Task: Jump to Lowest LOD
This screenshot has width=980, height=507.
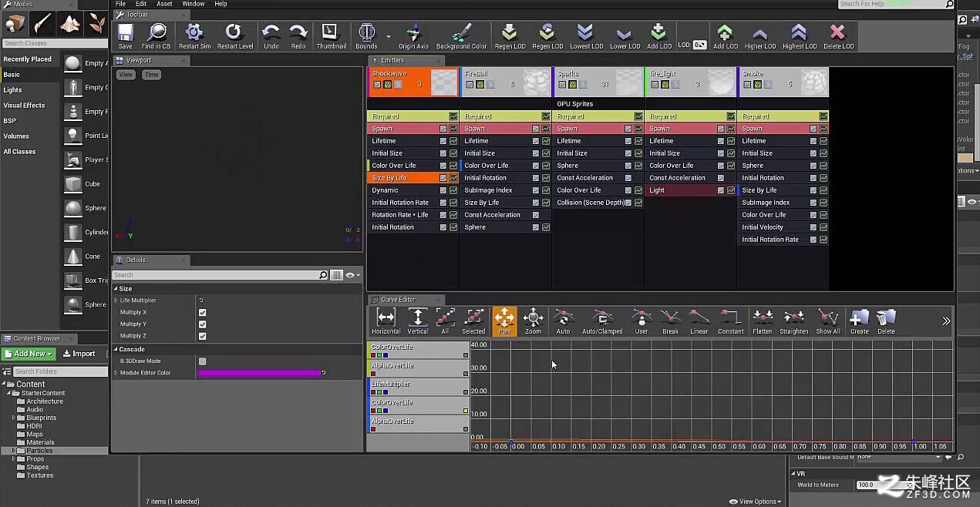Action: (x=586, y=36)
